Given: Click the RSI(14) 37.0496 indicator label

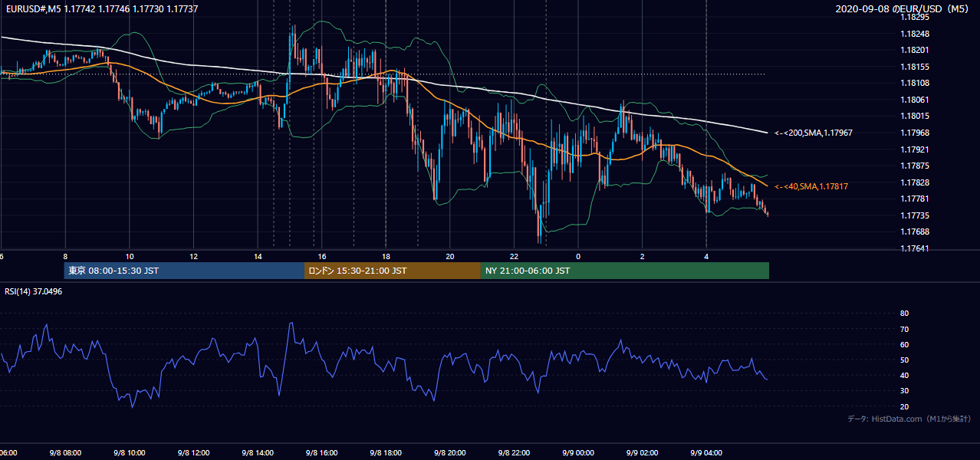Looking at the screenshot, I should pos(34,291).
